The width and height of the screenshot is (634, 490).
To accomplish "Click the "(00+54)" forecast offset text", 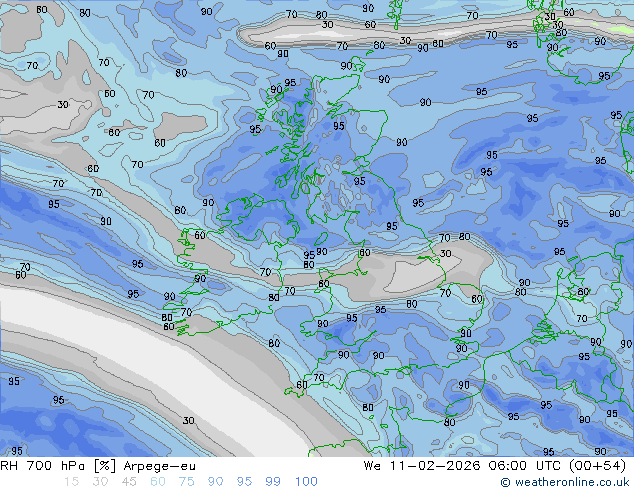I will pos(598,466).
